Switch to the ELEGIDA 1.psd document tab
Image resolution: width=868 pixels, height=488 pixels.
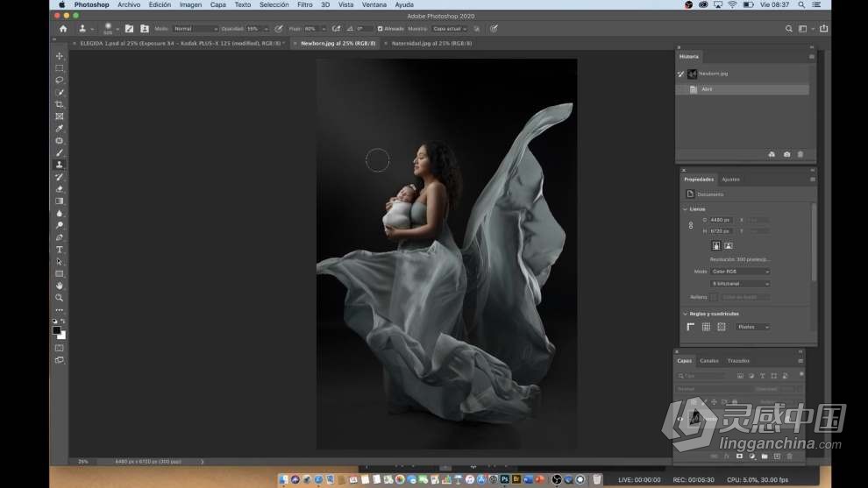pyautogui.click(x=181, y=43)
